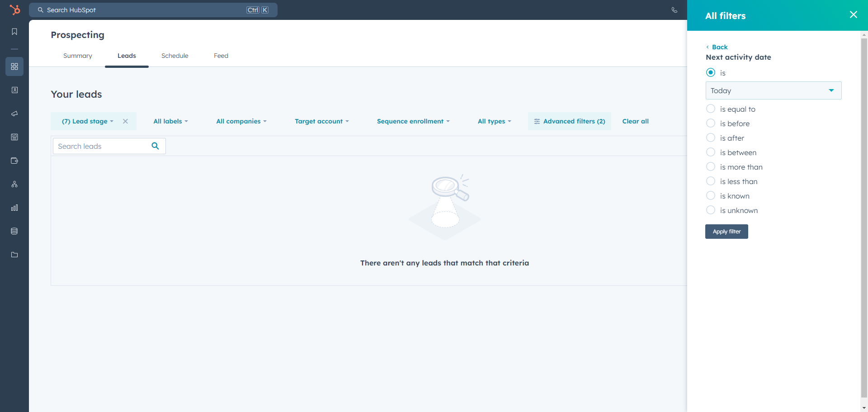Click Clear all filters
Image resolution: width=868 pixels, height=412 pixels.
(635, 121)
